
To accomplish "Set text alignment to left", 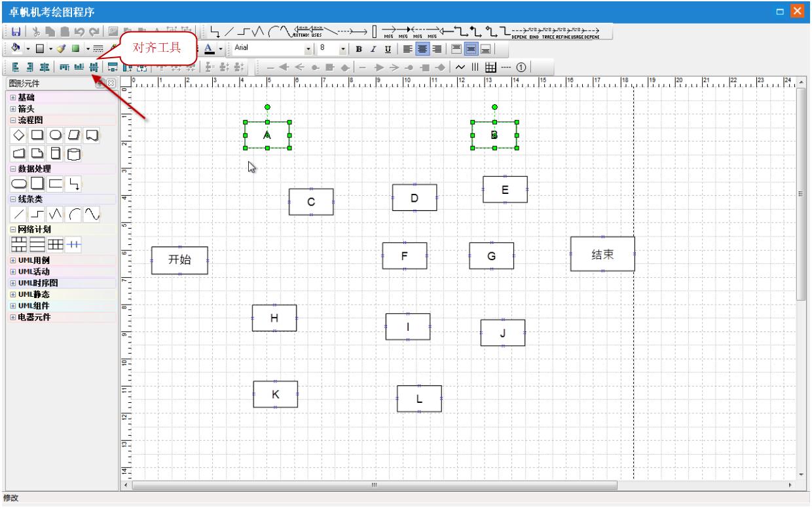I will (407, 49).
